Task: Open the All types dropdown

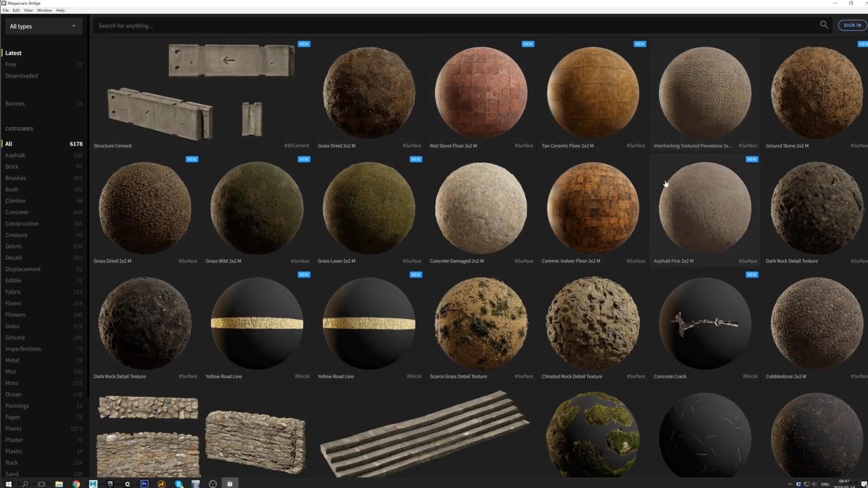Action: coord(43,26)
